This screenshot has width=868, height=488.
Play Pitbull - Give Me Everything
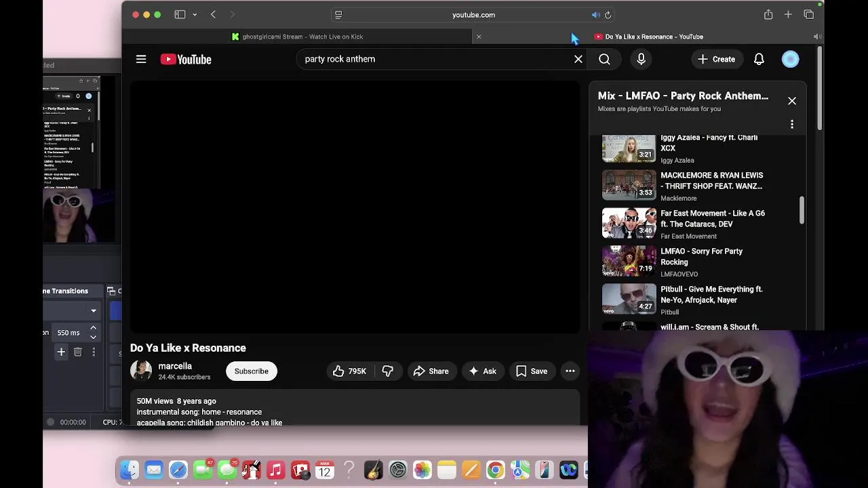click(x=686, y=300)
